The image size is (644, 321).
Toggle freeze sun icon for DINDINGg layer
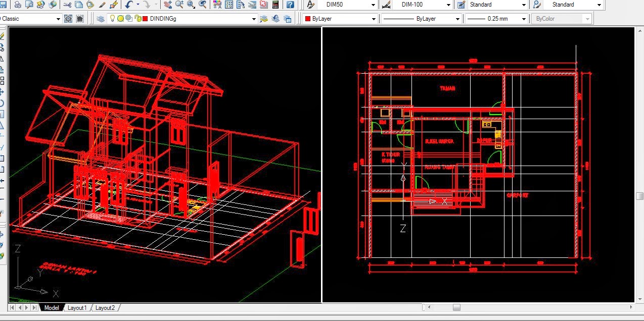pos(120,19)
